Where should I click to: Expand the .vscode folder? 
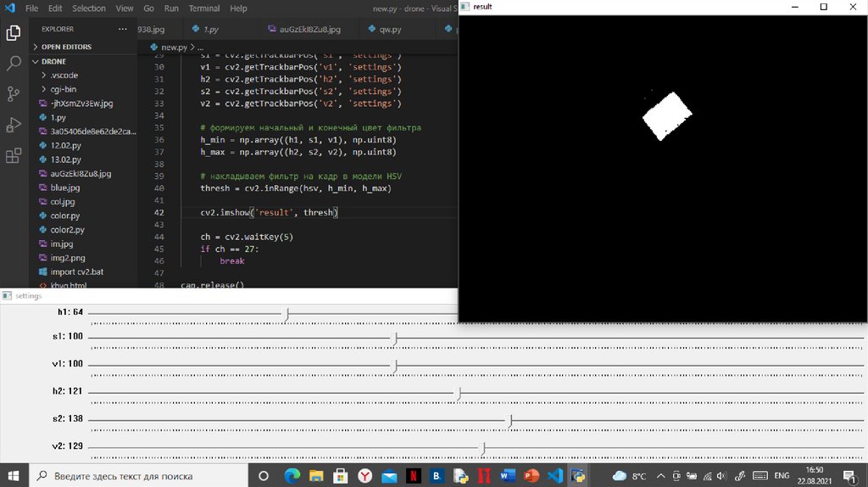pyautogui.click(x=64, y=76)
